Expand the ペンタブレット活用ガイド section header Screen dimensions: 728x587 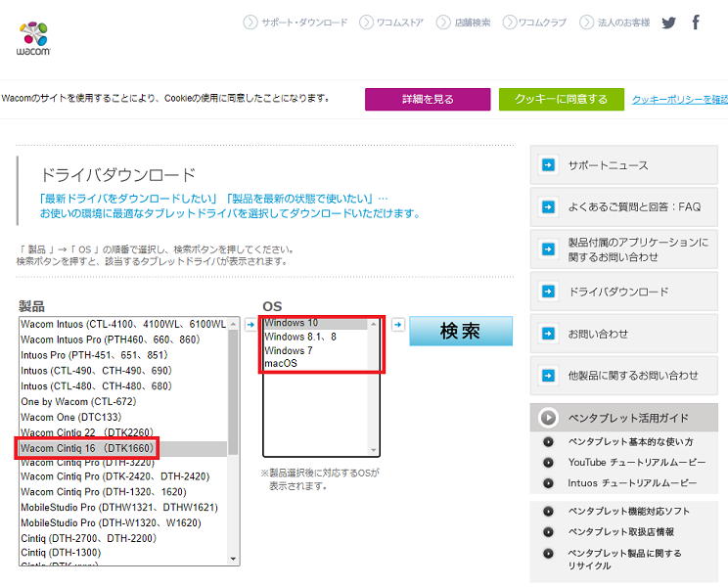(x=549, y=418)
